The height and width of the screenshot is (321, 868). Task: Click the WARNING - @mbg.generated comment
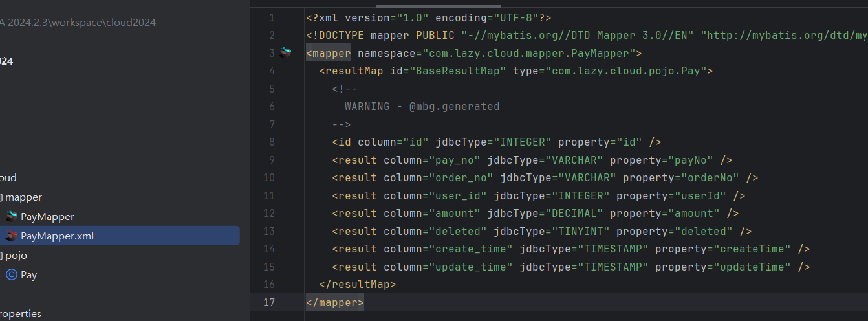[x=422, y=107]
